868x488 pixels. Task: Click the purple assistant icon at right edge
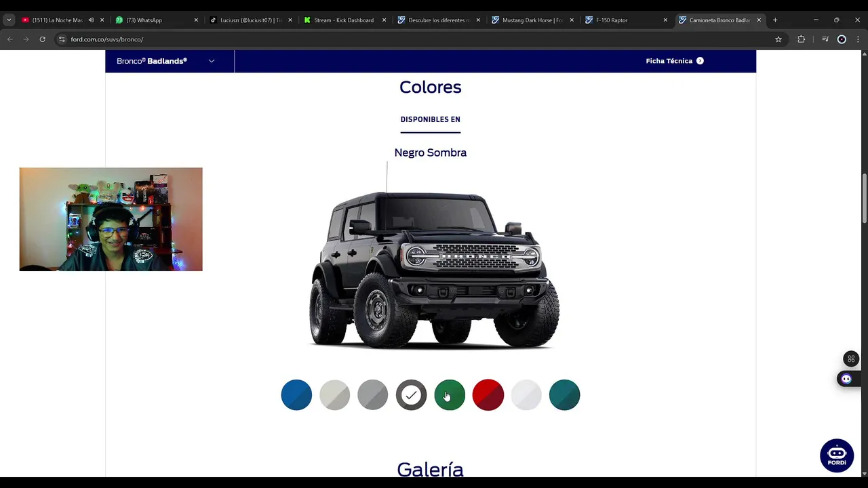(x=846, y=379)
